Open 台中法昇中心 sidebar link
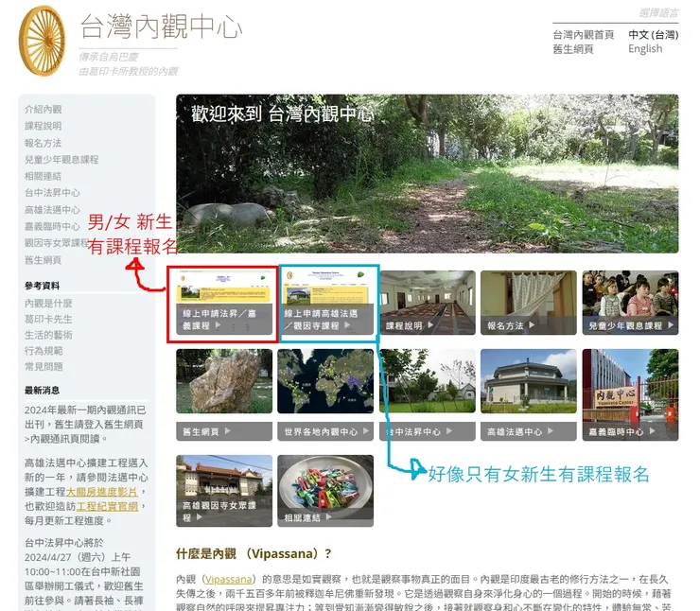The width and height of the screenshot is (700, 611). (52, 193)
